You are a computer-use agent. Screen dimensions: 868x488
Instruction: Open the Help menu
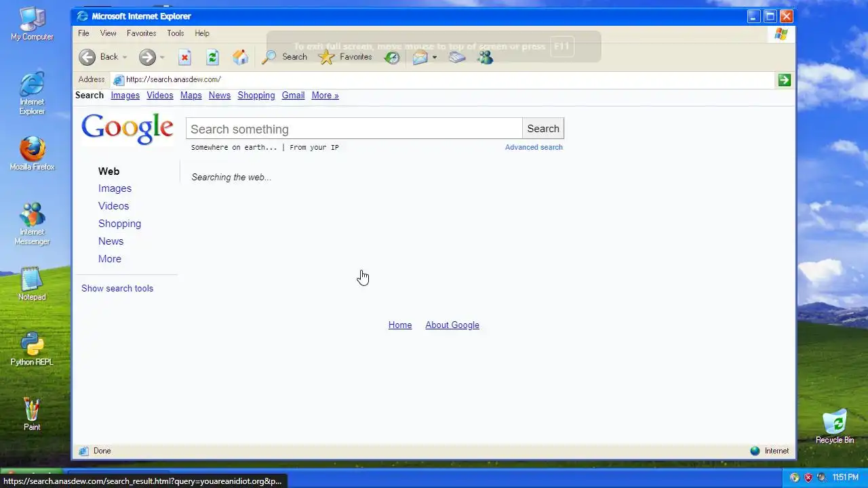(x=202, y=33)
